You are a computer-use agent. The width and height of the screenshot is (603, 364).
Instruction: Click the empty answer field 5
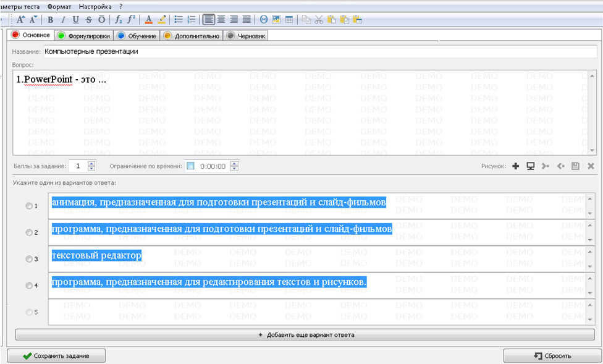pos(318,312)
